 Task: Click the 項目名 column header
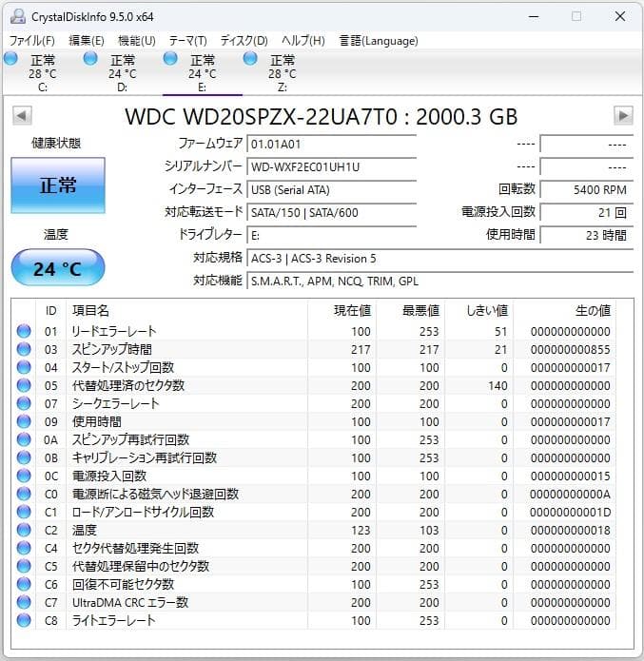click(186, 311)
